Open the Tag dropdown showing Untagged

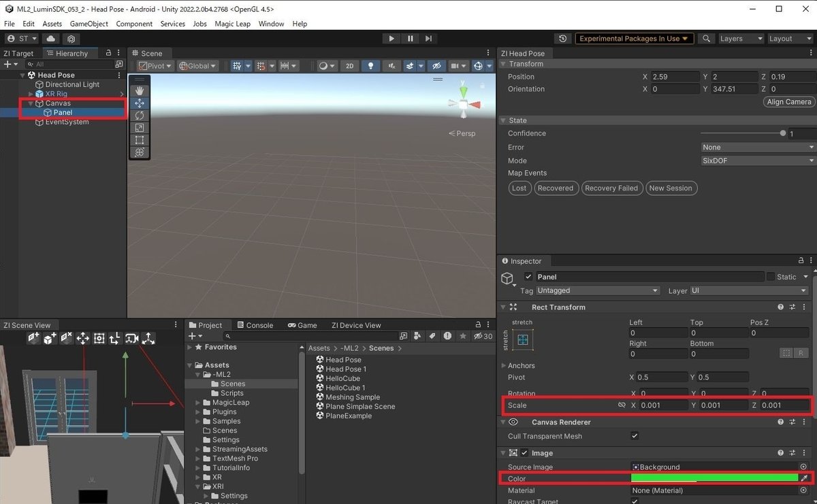pos(598,290)
